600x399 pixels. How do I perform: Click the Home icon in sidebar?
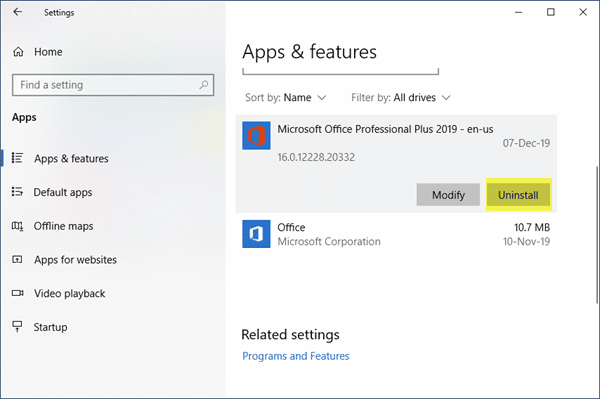[x=18, y=52]
